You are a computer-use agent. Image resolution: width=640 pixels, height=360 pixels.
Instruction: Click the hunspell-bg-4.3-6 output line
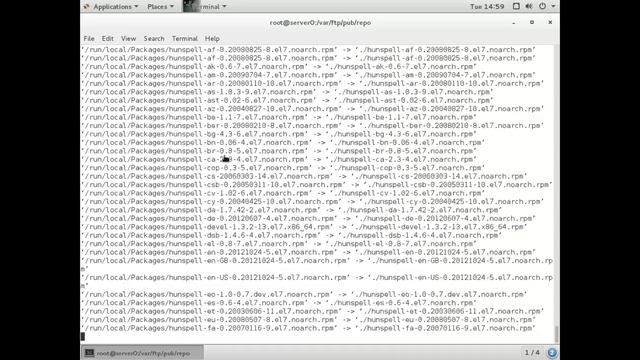point(279,134)
